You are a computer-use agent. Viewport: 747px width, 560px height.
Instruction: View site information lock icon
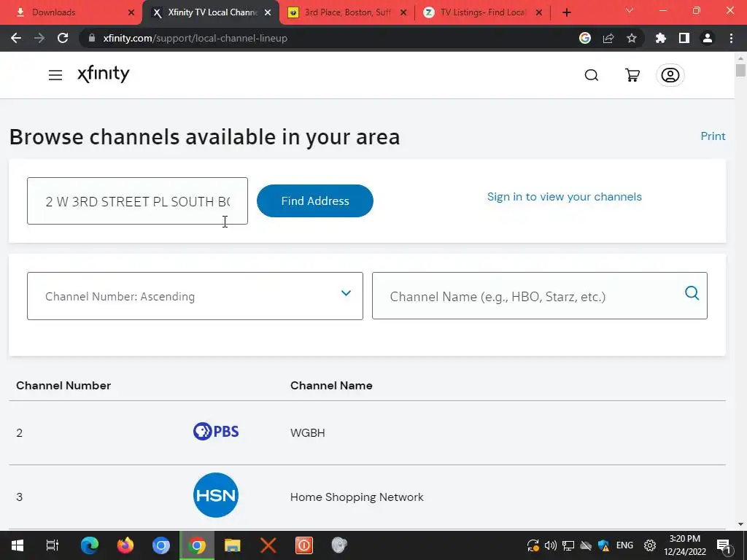click(92, 38)
